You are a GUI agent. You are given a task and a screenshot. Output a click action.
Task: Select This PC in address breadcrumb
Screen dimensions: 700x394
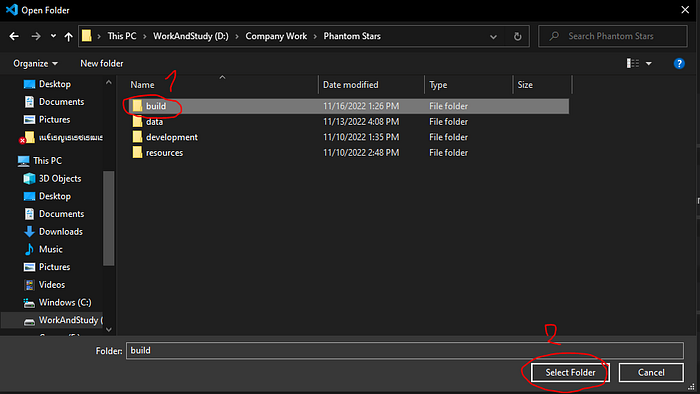click(122, 36)
